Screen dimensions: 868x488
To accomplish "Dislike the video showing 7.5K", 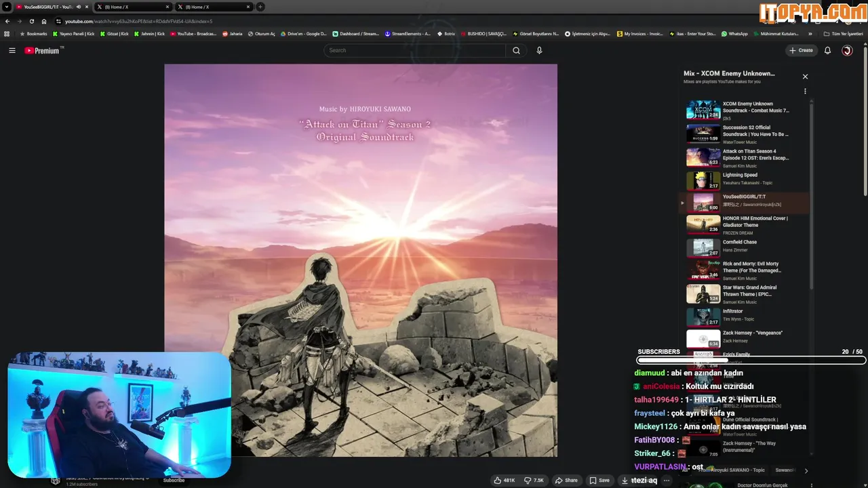I will 534,480.
